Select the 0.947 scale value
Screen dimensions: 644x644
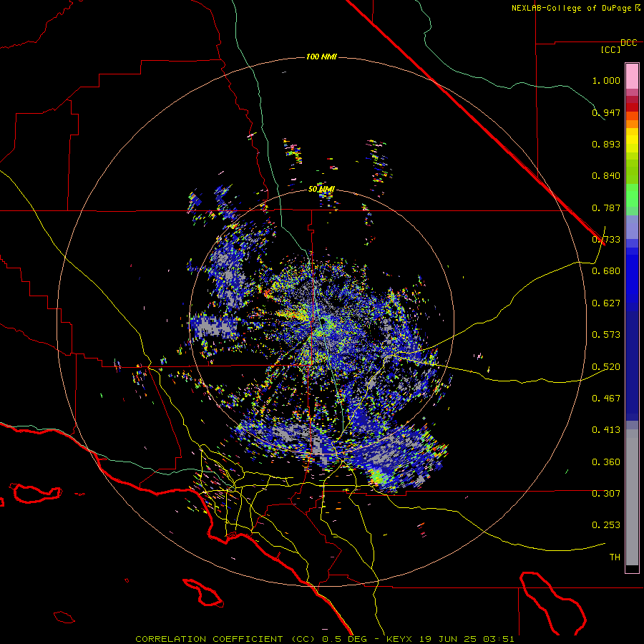606,112
